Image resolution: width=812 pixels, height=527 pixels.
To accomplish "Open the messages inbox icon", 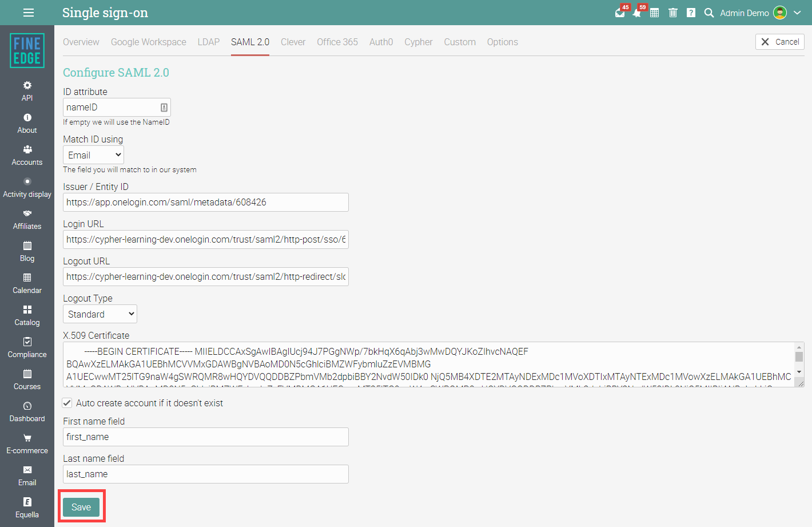I will (x=620, y=13).
